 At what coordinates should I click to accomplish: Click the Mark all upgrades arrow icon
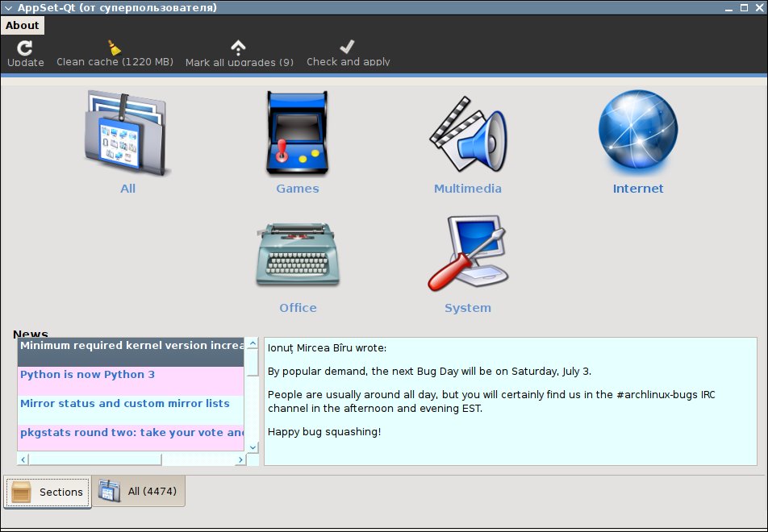(238, 48)
